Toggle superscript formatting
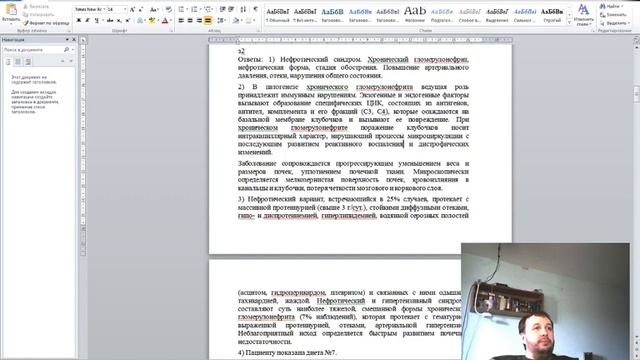The width and height of the screenshot is (640, 360). click(x=127, y=20)
